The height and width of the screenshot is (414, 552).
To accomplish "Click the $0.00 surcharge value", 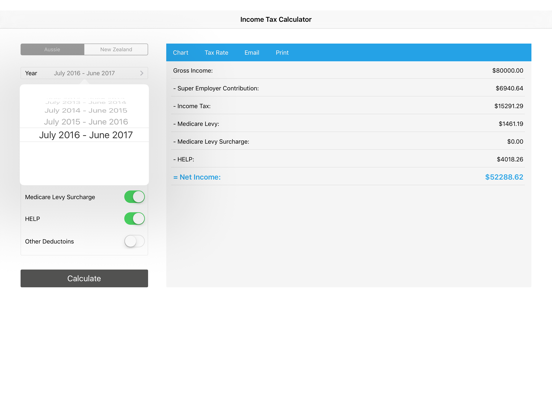I will (515, 142).
